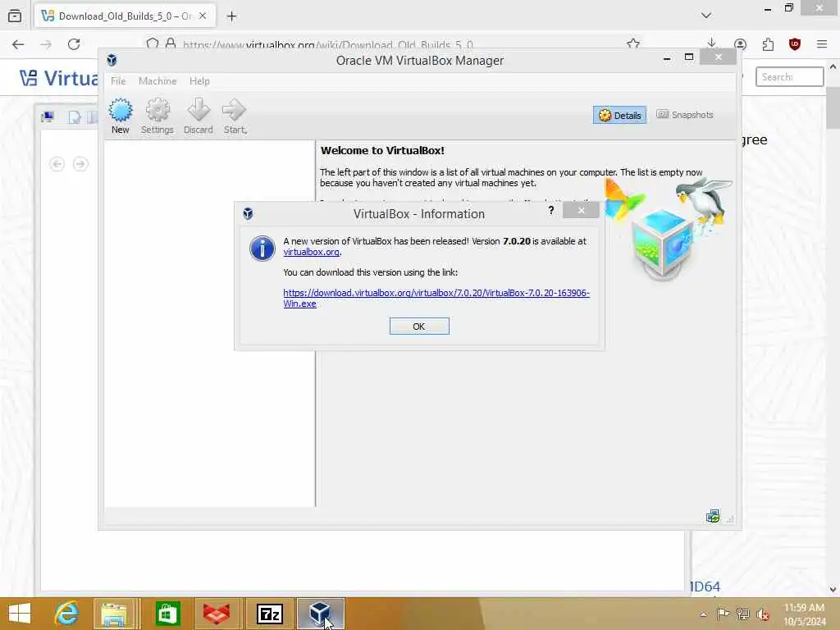840x630 pixels.
Task: Click the network tray icon
Action: pyautogui.click(x=743, y=614)
